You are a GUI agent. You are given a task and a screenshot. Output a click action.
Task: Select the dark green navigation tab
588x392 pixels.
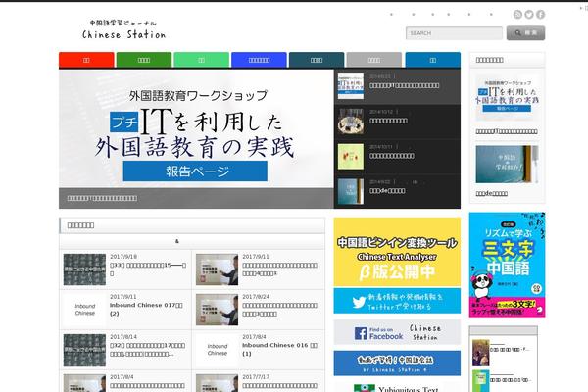click(144, 60)
